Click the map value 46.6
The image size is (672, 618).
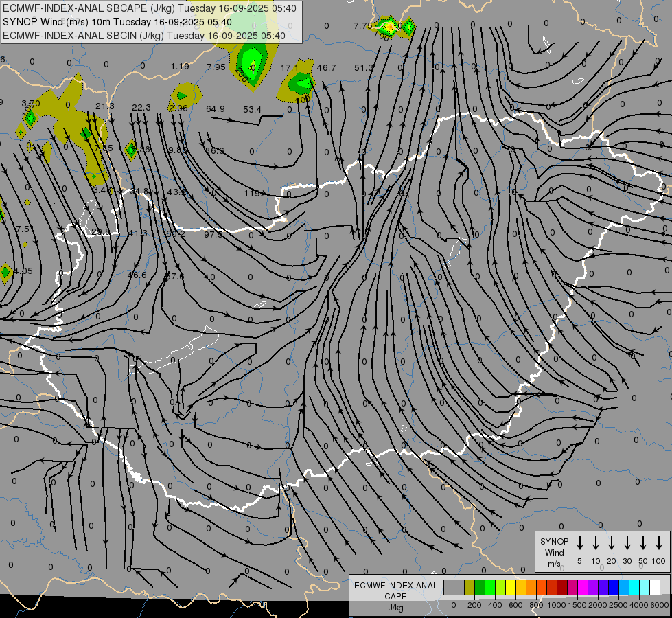[x=137, y=275]
